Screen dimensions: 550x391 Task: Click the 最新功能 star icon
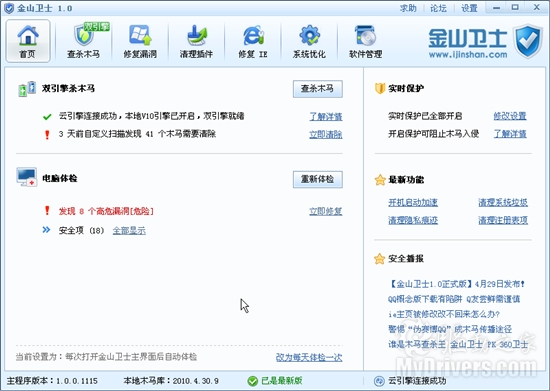[380, 180]
